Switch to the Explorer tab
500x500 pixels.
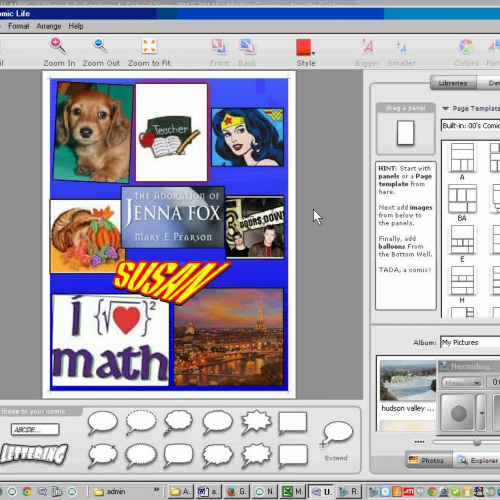(x=478, y=460)
